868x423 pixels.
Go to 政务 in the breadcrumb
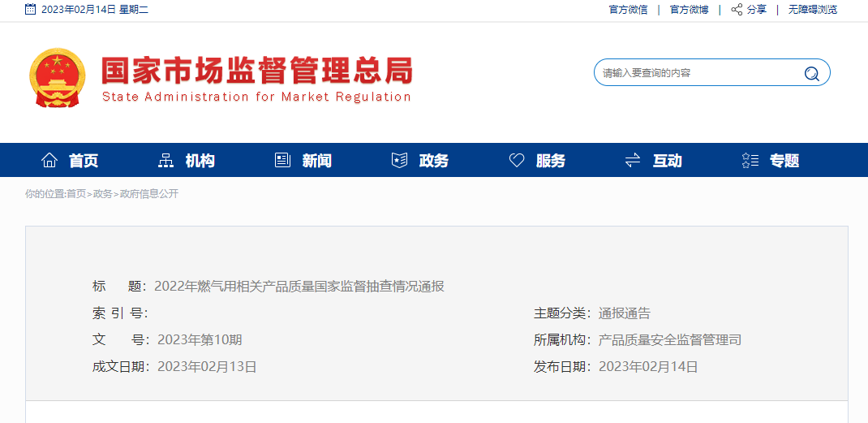(102, 194)
